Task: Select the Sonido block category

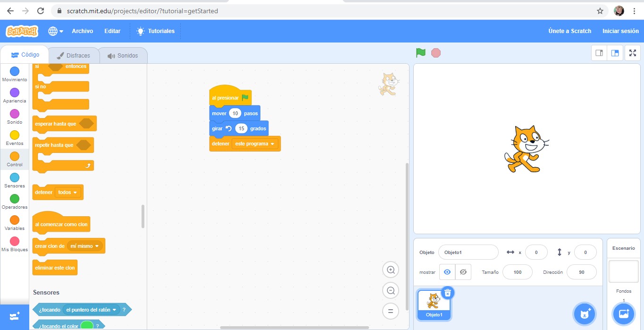Action: click(x=15, y=117)
